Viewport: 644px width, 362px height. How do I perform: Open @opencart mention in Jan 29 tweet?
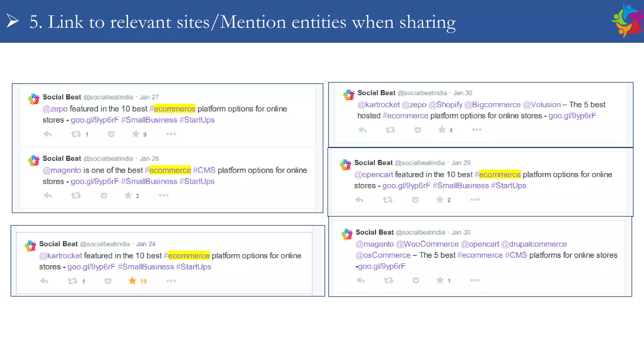374,175
